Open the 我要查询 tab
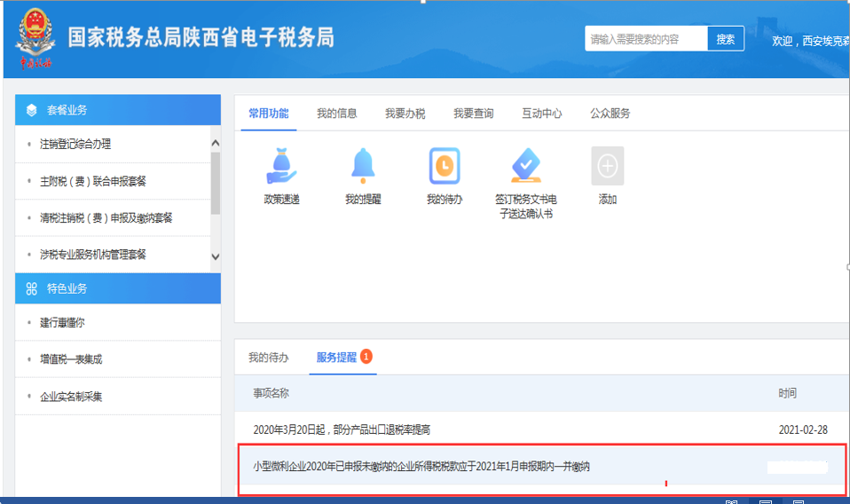850x504 pixels. point(473,114)
